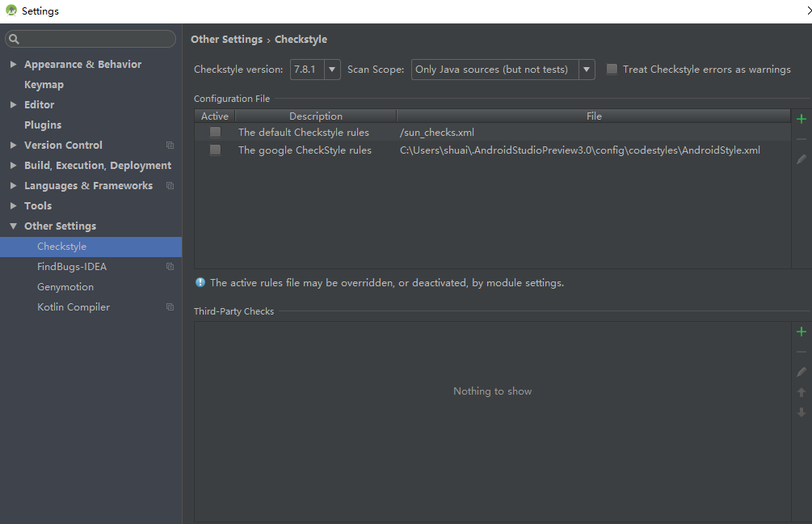The width and height of the screenshot is (812, 524).
Task: Collapse the Other Settings section
Action: tap(14, 226)
